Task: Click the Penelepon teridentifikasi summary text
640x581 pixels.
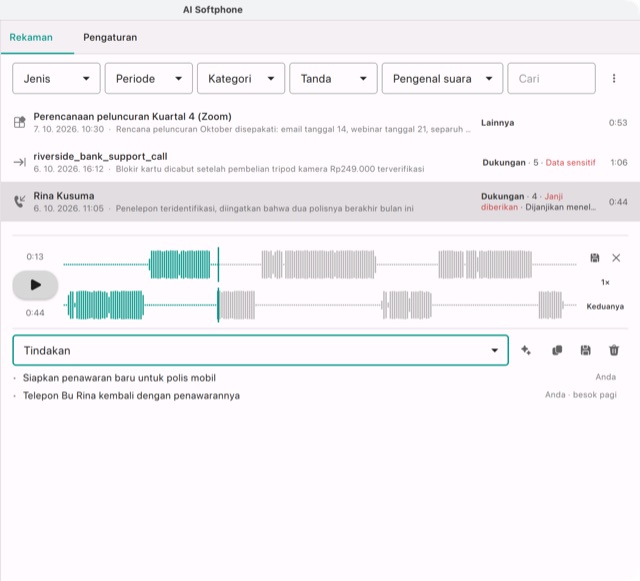Action: [264, 209]
